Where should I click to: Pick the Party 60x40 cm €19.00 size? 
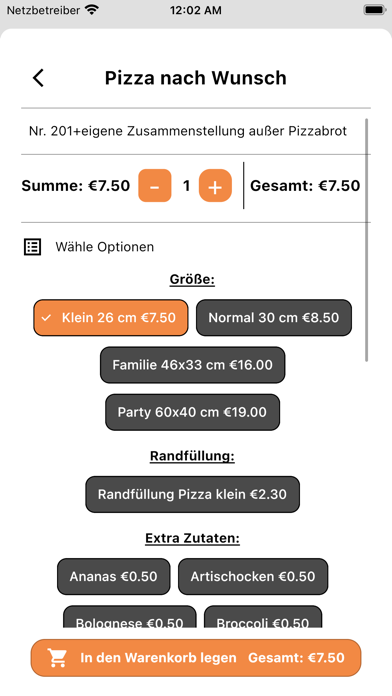pyautogui.click(x=192, y=412)
